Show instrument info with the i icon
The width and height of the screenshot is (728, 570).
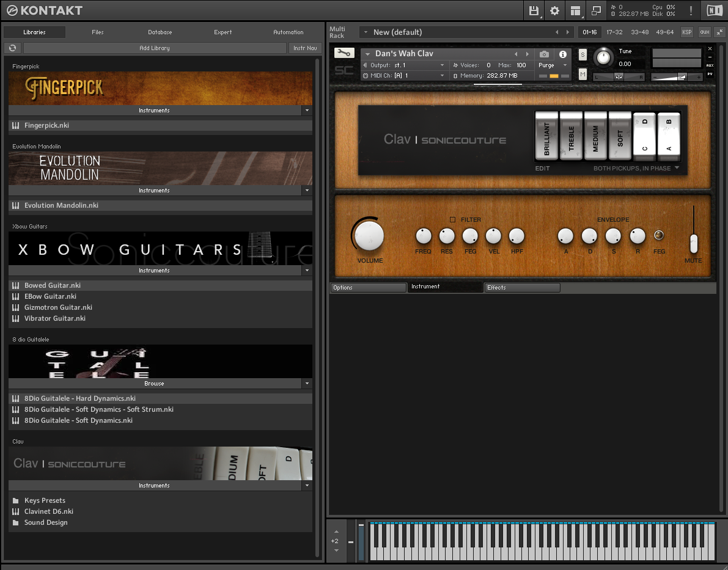point(563,54)
